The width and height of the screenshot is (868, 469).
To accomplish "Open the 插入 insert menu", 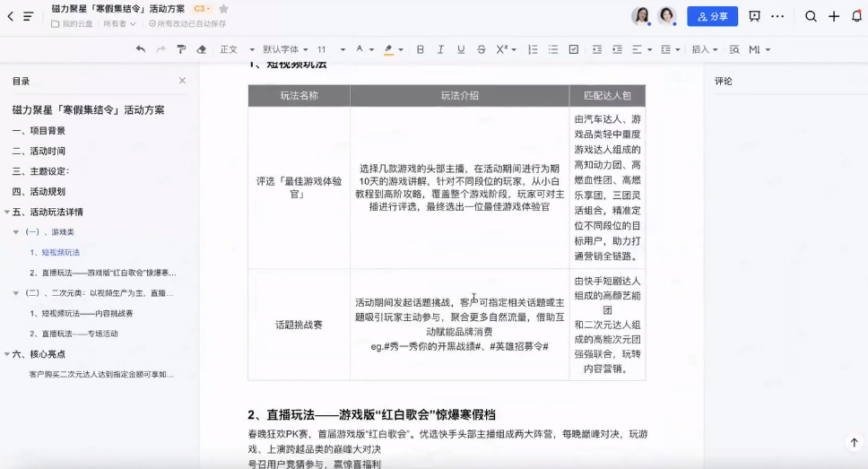I will pos(705,49).
